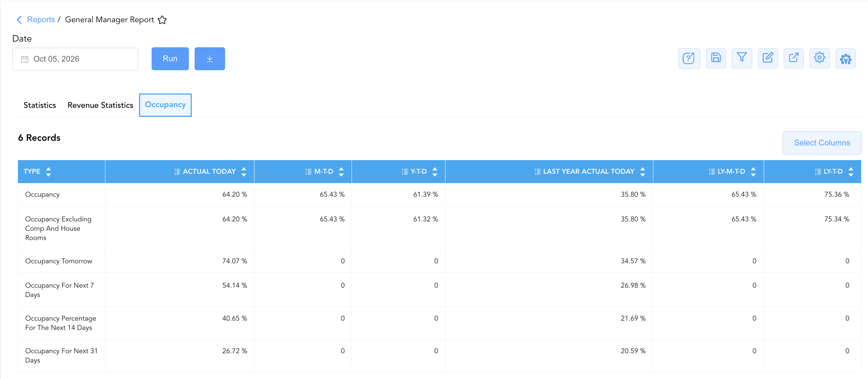Go back using the left chevron
Screen dimensions: 868x379
coord(19,20)
